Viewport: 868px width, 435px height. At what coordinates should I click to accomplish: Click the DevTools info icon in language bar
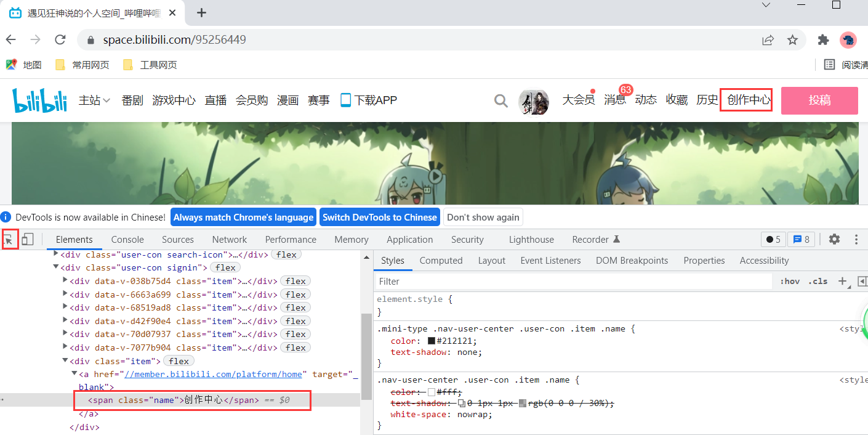[x=6, y=217]
